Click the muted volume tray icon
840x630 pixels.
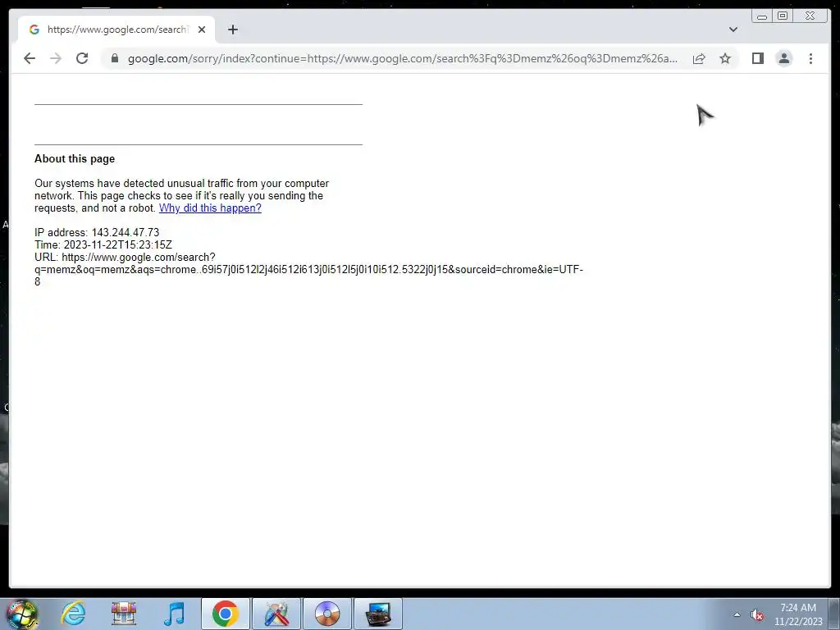[756, 615]
